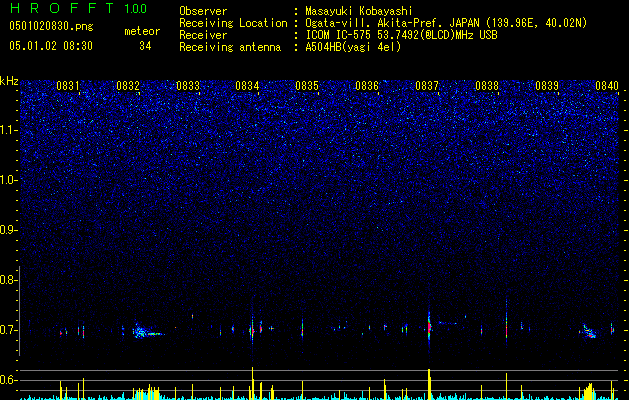Click the 1.1 frequency axis label
Screen dimensions: 629x400
8,130
